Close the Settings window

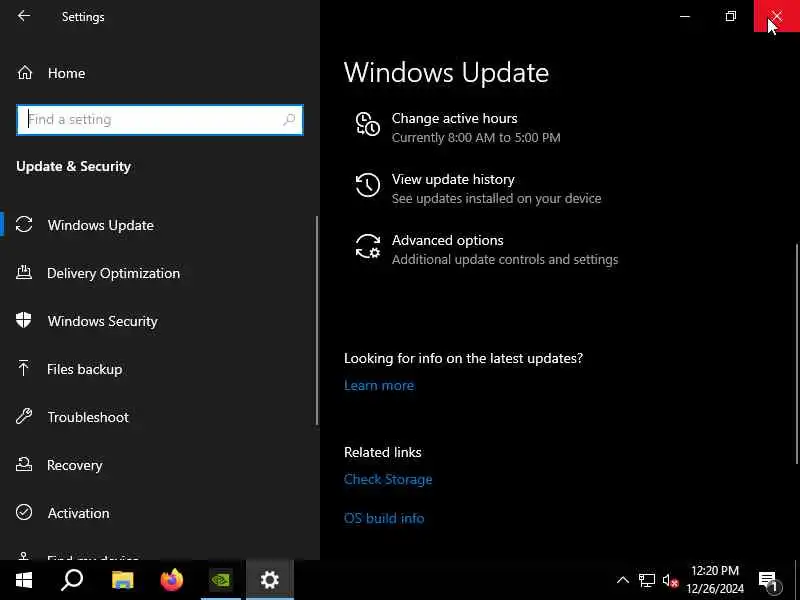(x=777, y=16)
